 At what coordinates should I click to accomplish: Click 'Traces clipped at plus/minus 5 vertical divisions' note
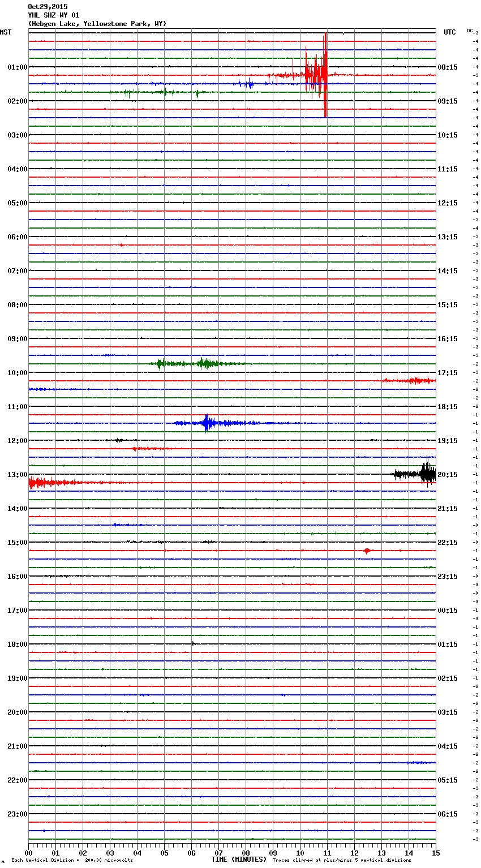[342, 861]
